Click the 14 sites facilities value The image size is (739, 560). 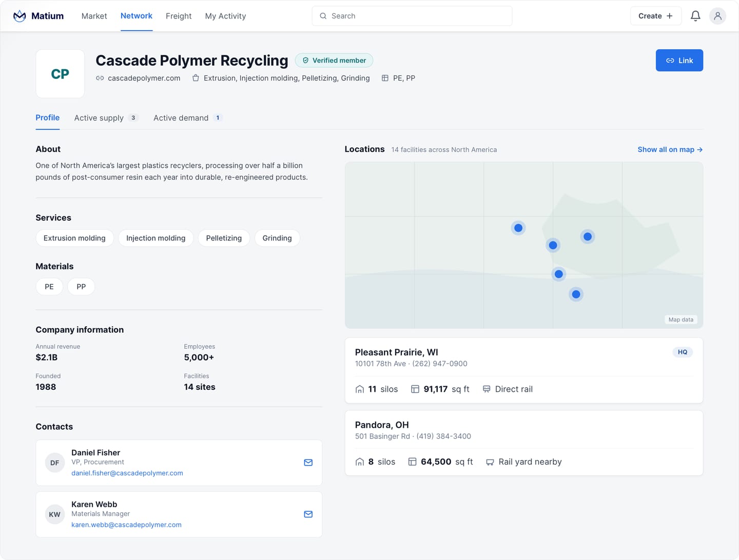click(x=200, y=387)
